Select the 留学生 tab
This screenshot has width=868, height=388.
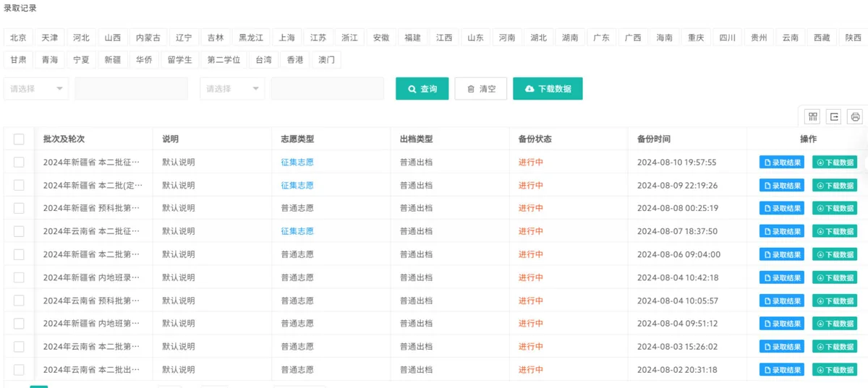click(180, 60)
